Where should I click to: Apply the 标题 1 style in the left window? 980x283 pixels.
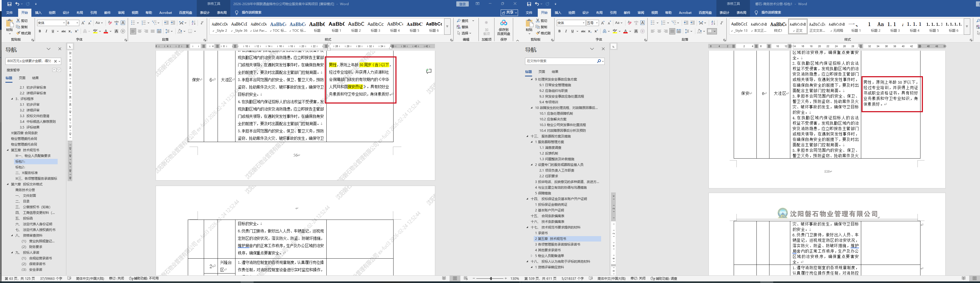click(x=336, y=27)
